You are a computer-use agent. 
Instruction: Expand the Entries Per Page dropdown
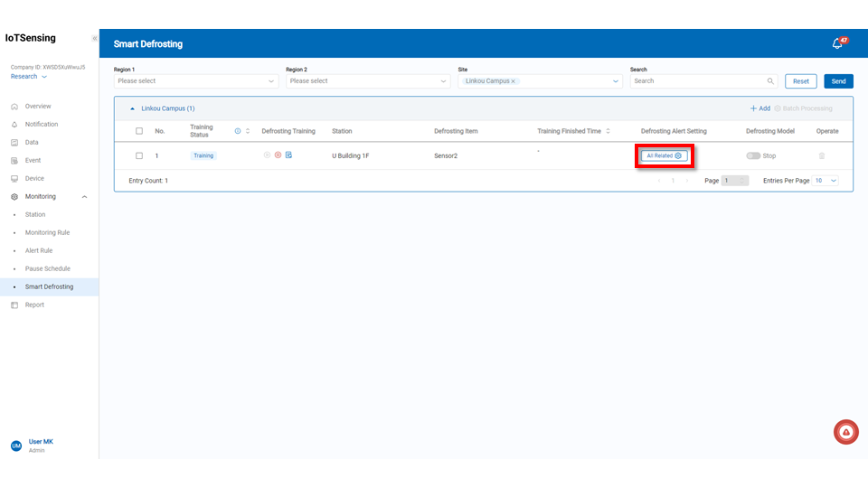point(826,181)
